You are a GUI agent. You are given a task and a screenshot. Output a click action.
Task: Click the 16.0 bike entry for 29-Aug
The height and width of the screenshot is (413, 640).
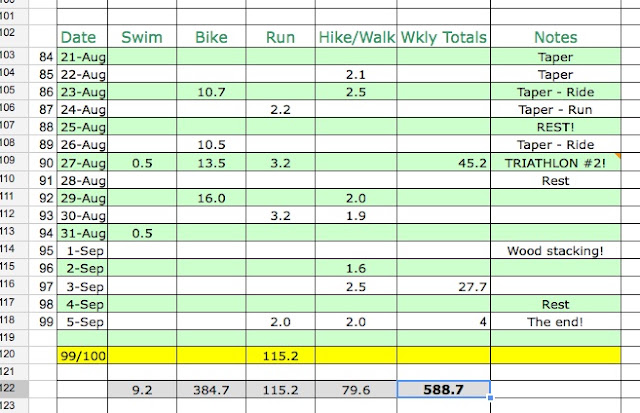pos(211,198)
